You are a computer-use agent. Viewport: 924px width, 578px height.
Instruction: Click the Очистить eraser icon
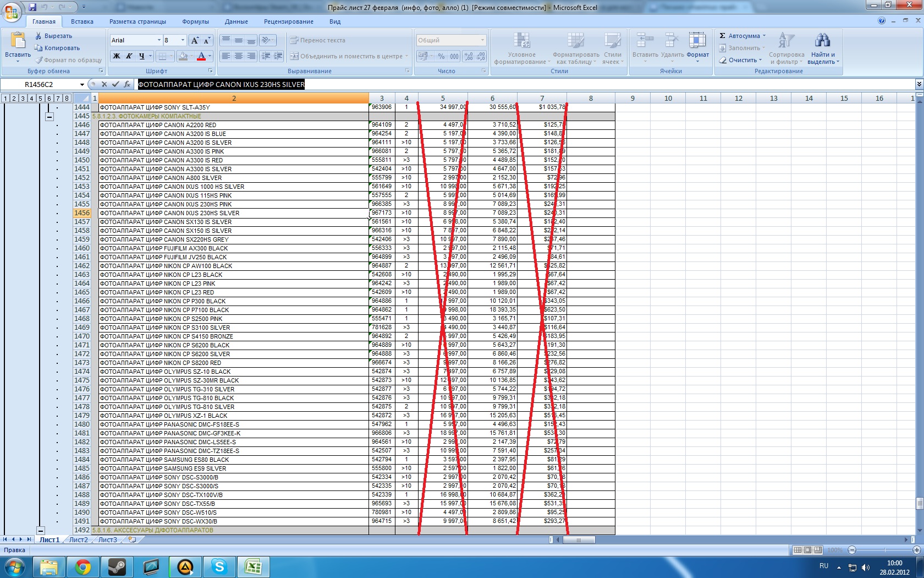coord(723,60)
